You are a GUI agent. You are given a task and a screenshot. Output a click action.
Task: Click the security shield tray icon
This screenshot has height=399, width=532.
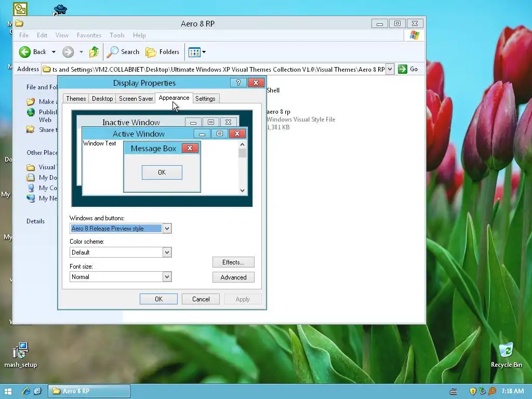473,391
